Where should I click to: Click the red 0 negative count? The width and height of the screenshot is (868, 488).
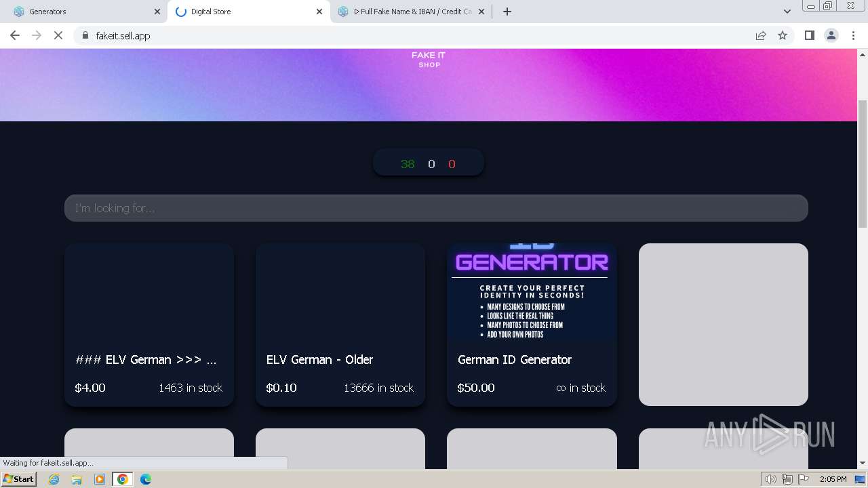point(452,164)
